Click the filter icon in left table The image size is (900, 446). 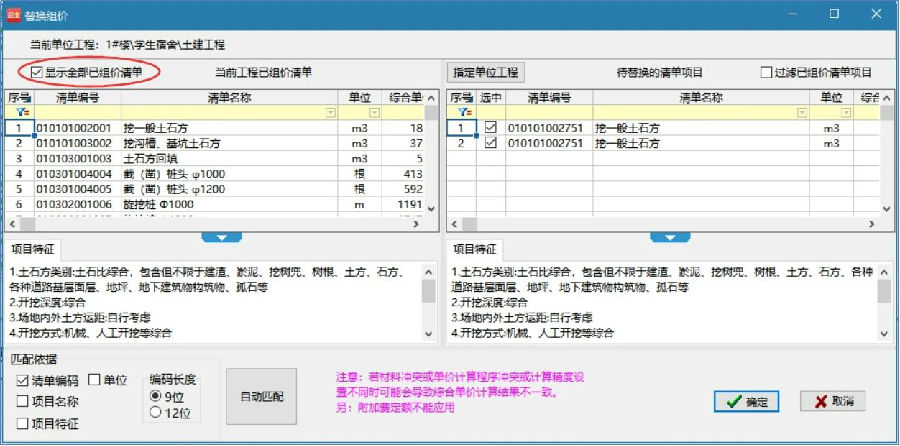click(19, 113)
